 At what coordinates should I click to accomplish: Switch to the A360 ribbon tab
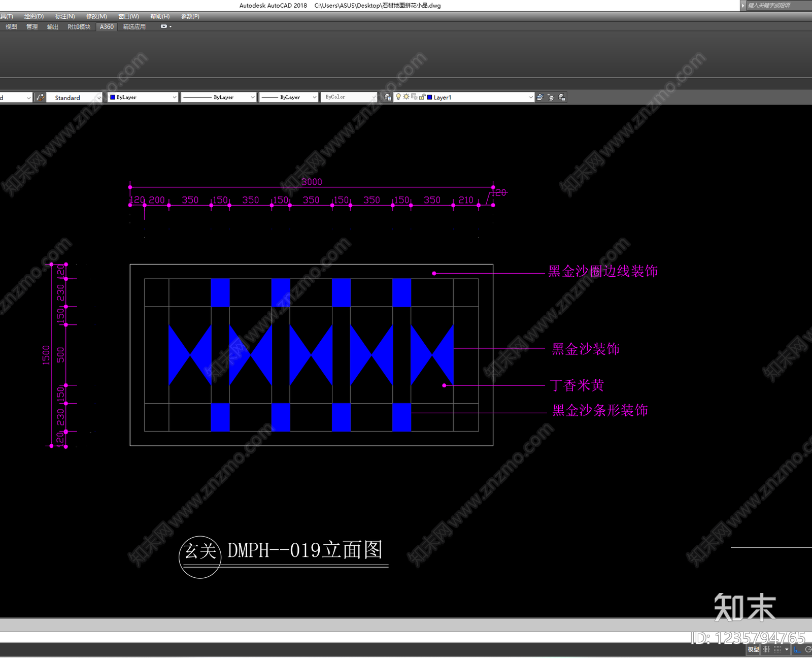point(107,27)
